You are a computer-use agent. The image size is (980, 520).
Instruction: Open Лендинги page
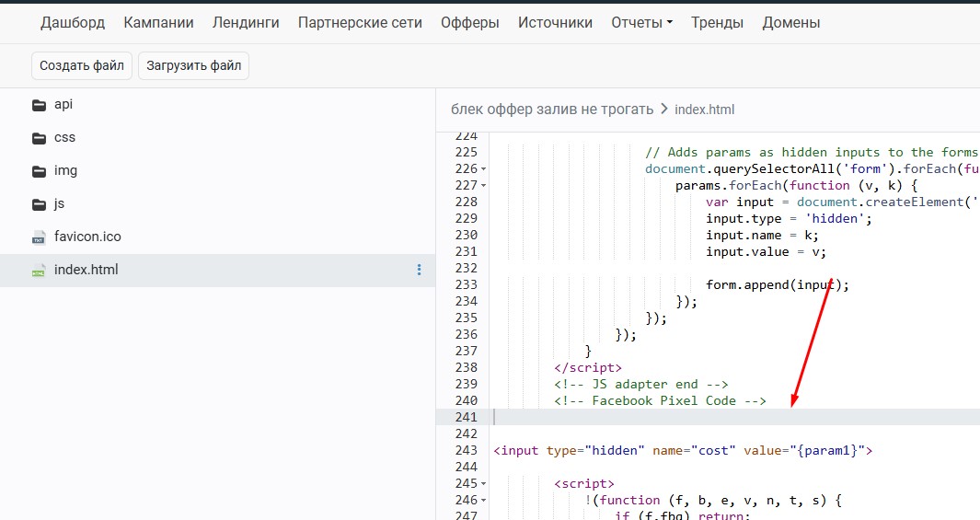click(x=246, y=22)
